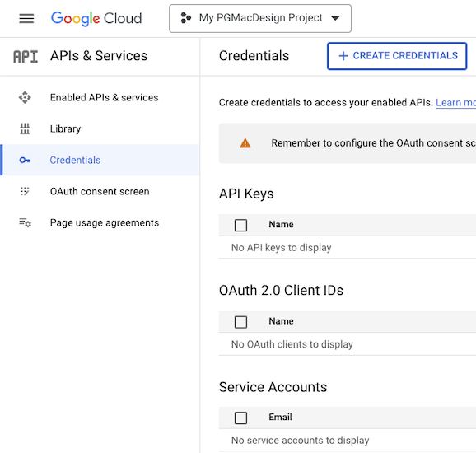Screen dimensions: 476x453
Task: Click the OAuth 2.0 Client IDs heading
Action: point(281,290)
